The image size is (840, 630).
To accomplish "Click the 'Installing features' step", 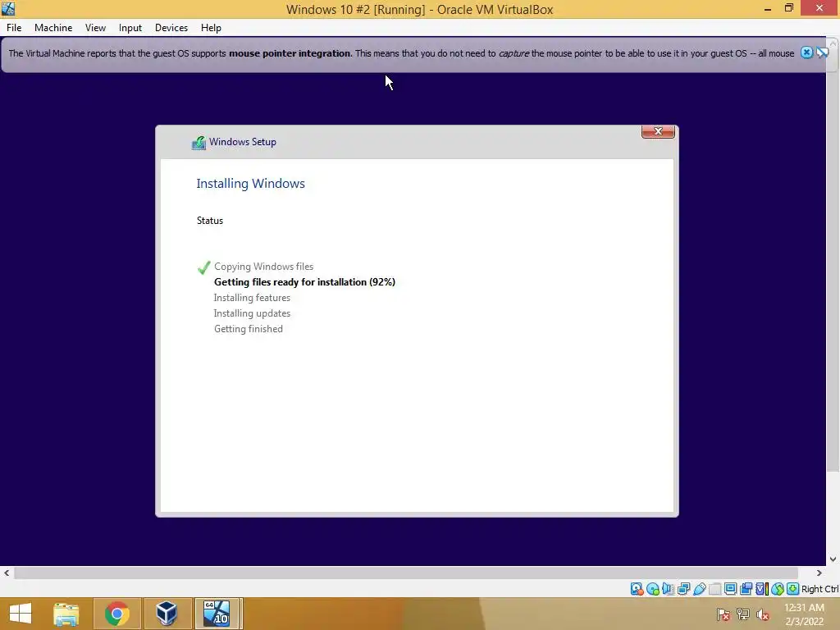I will [x=252, y=297].
